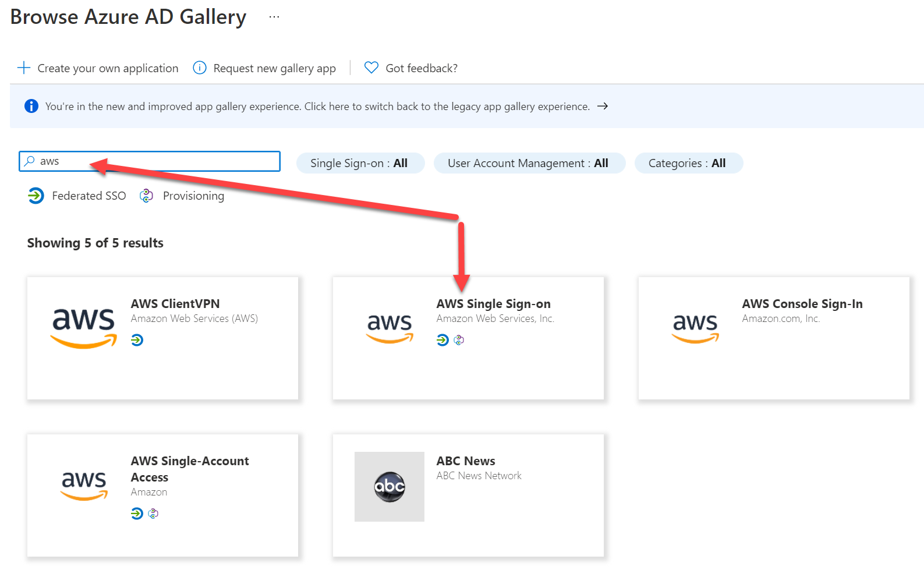924x577 pixels.
Task: Expand the Categories filter
Action: (x=688, y=163)
